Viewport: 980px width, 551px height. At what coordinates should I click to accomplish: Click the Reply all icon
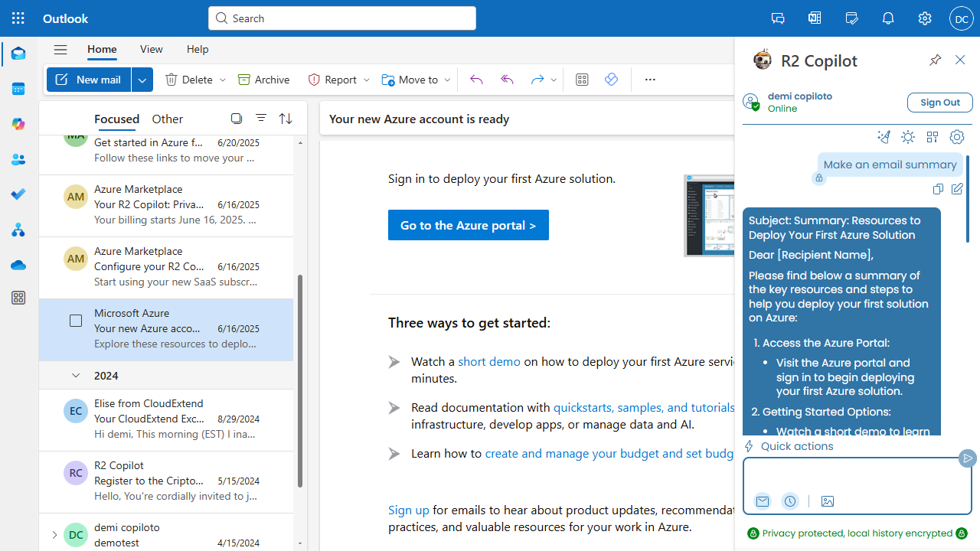click(x=507, y=80)
